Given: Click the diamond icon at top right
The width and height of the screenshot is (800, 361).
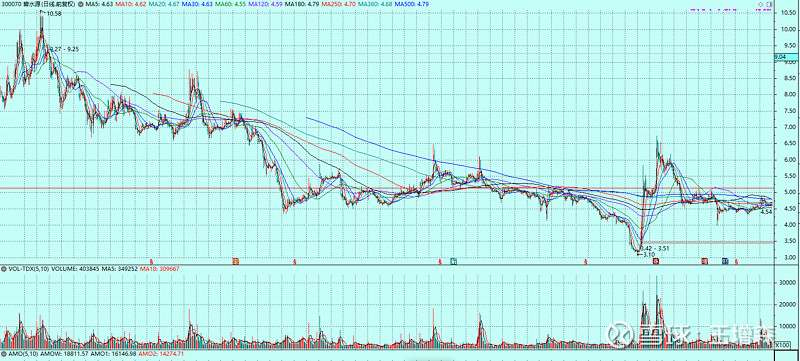Looking at the screenshot, I should [x=760, y=4].
